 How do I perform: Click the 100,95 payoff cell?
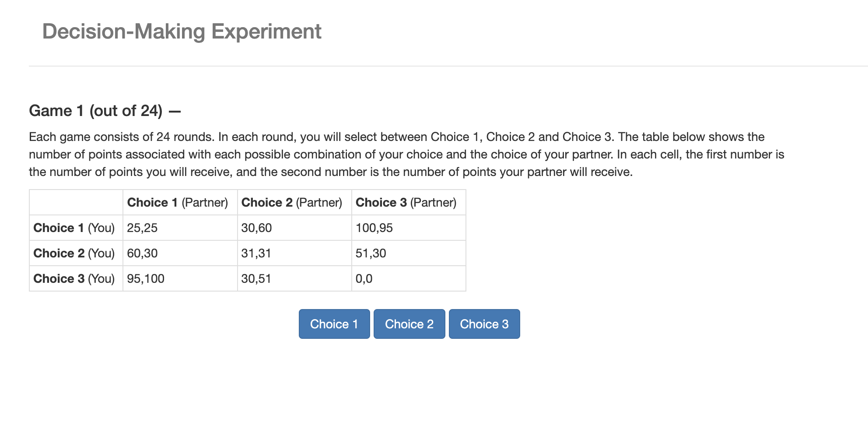click(x=409, y=228)
